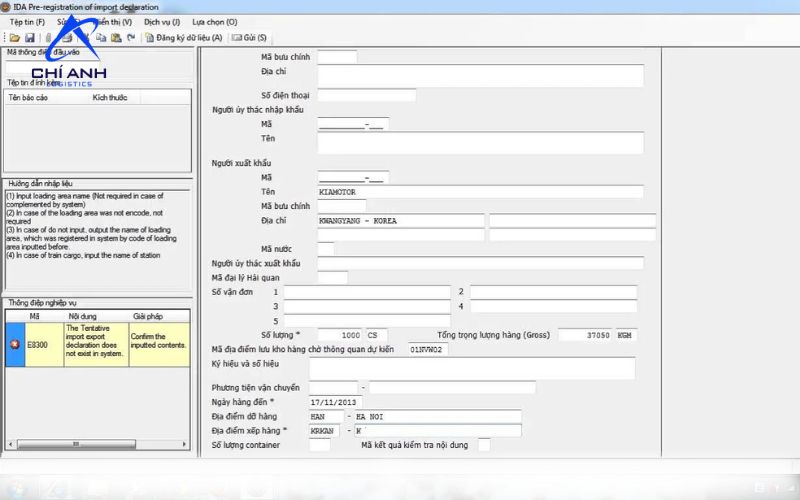Click the Địa điểm xếp hàng code KRKAN
The image size is (800, 500).
pos(324,431)
